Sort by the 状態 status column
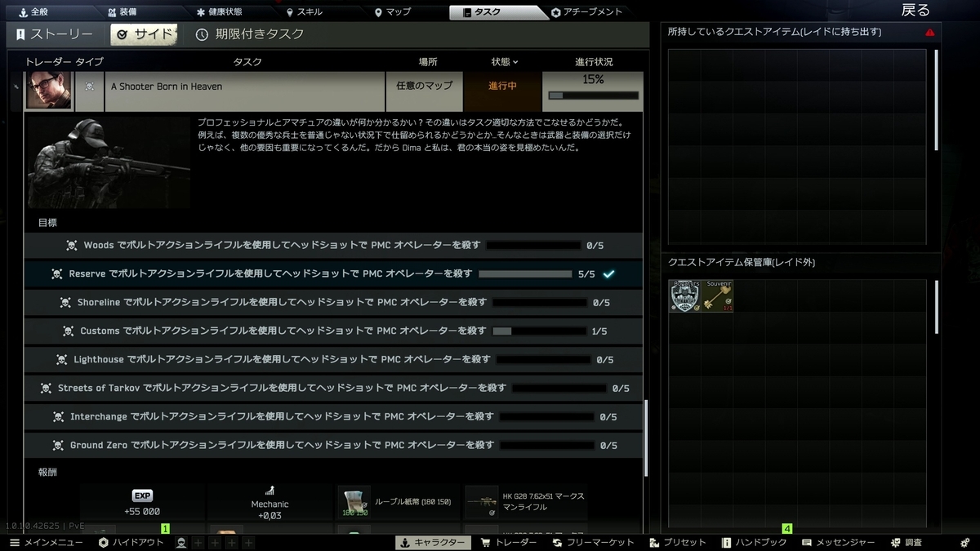The height and width of the screenshot is (551, 980). pos(505,62)
